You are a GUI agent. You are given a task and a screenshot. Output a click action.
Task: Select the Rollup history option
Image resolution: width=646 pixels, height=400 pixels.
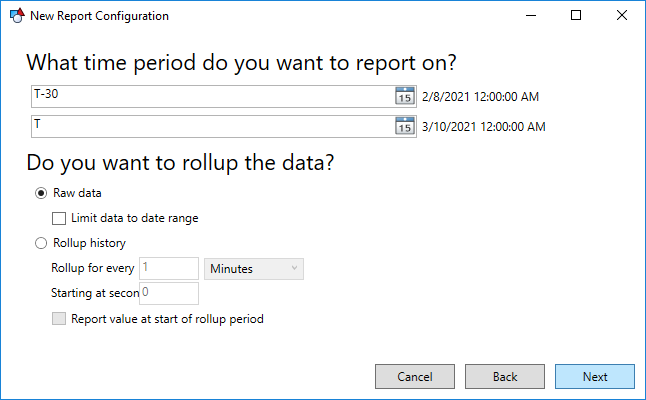(x=41, y=243)
